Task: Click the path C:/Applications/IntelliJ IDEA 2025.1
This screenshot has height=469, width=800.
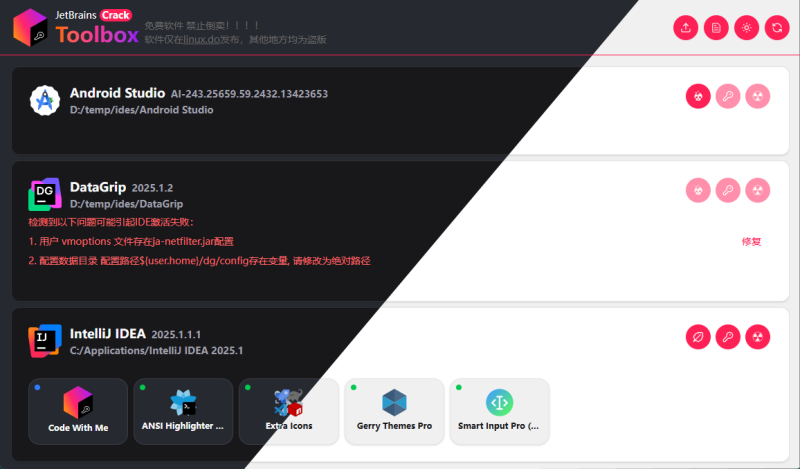Action: [156, 351]
